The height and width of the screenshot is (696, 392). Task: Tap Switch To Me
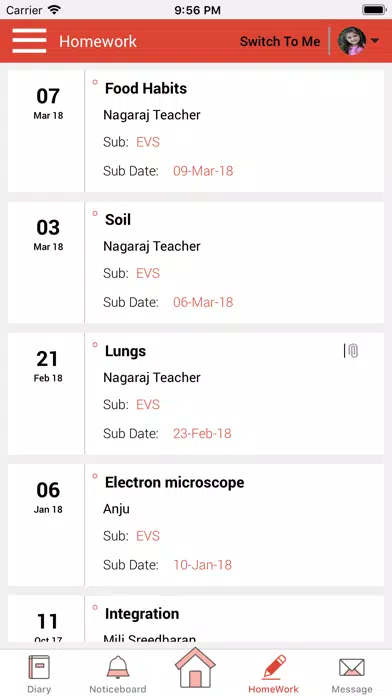pos(280,41)
